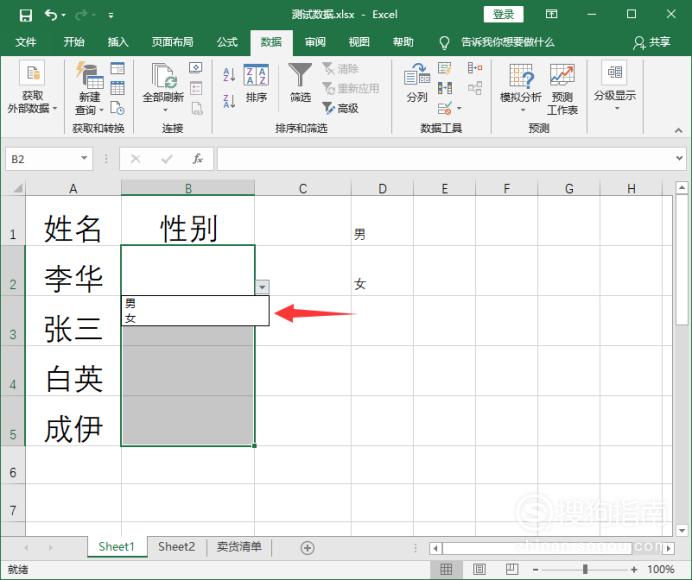This screenshot has width=692, height=580.
Task: Select column D header
Action: click(x=382, y=188)
